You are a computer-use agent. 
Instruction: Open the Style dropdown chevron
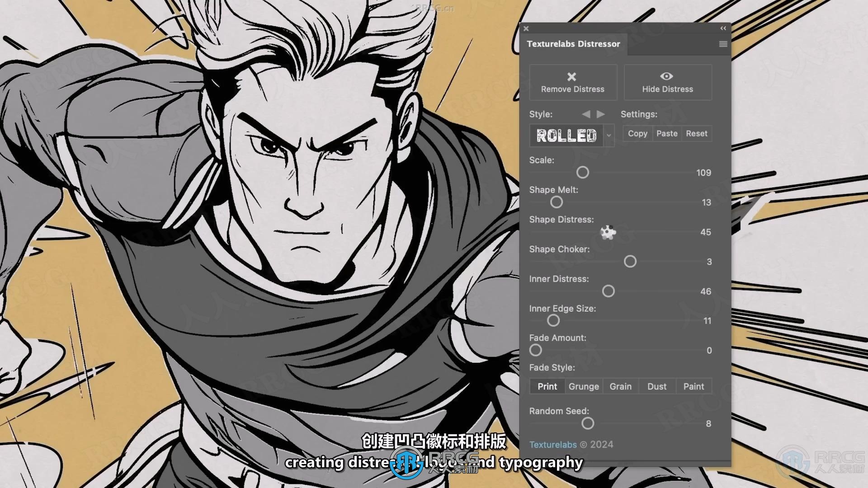(609, 136)
